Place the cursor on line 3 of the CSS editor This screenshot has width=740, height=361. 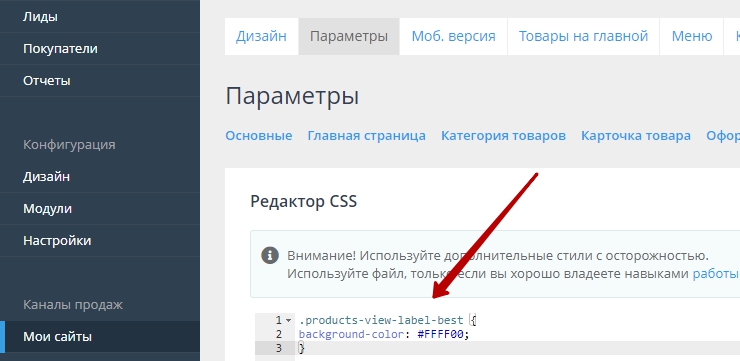(517, 348)
